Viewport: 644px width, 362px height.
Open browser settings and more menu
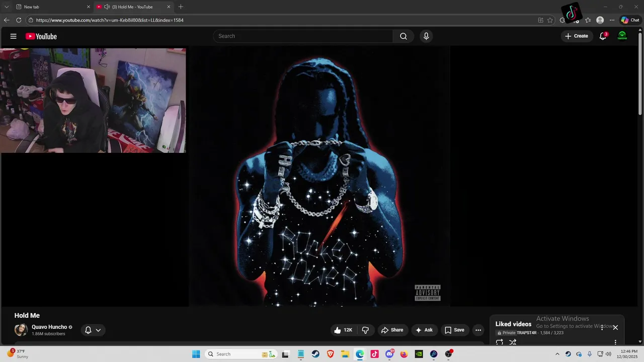click(612, 20)
